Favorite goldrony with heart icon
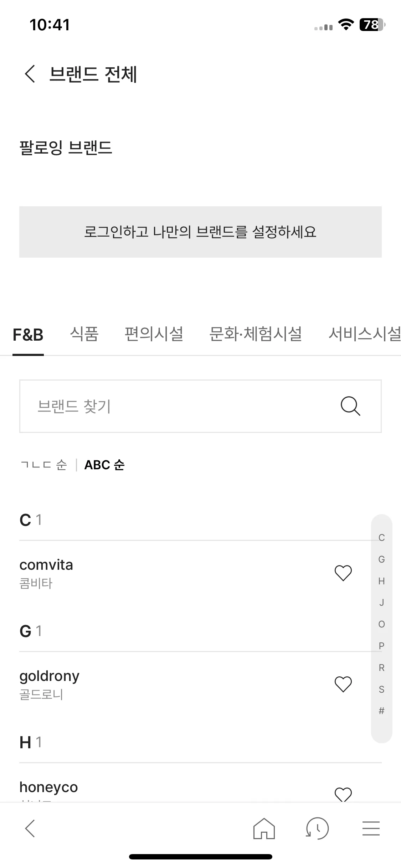 pos(343,684)
